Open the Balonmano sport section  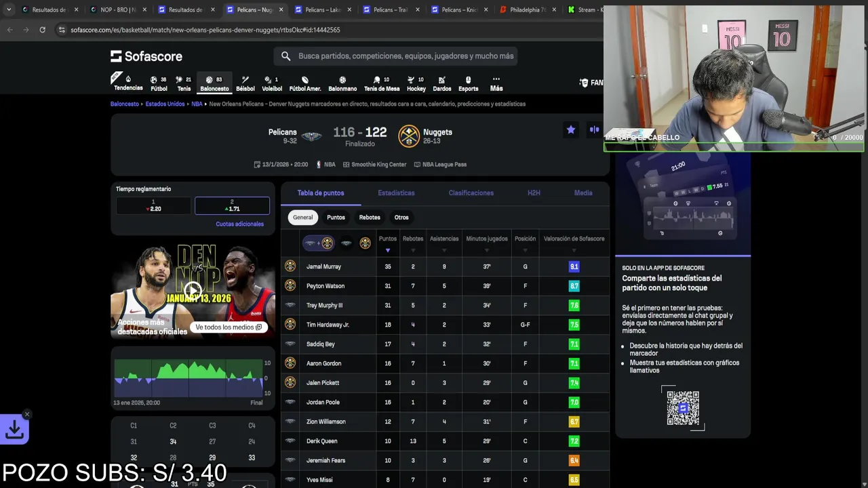[342, 83]
